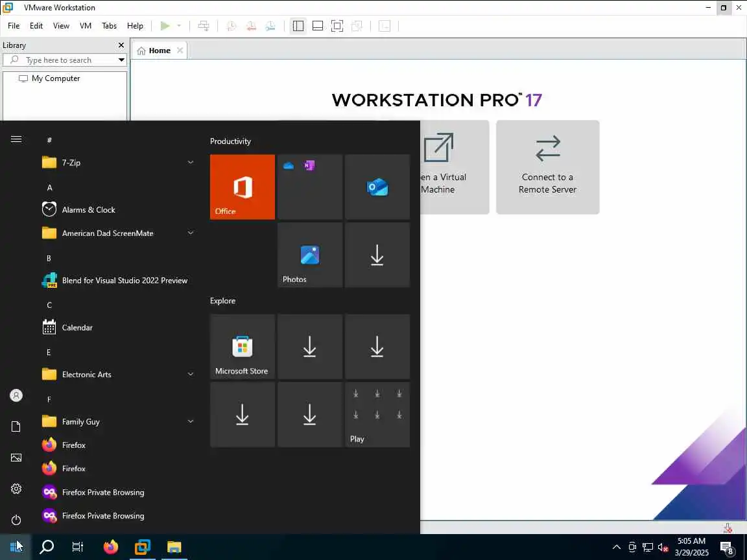
Task: Click the letter A section header
Action: [x=49, y=187]
